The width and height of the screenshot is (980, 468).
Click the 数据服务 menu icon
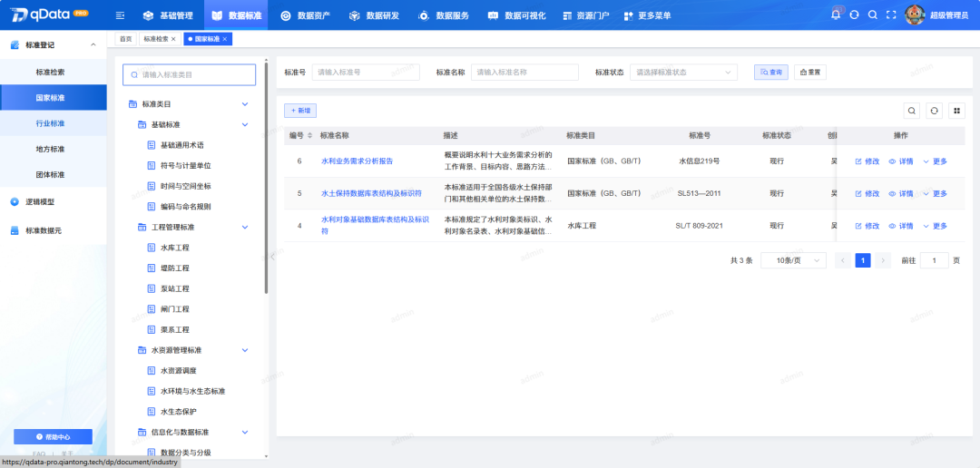[424, 15]
